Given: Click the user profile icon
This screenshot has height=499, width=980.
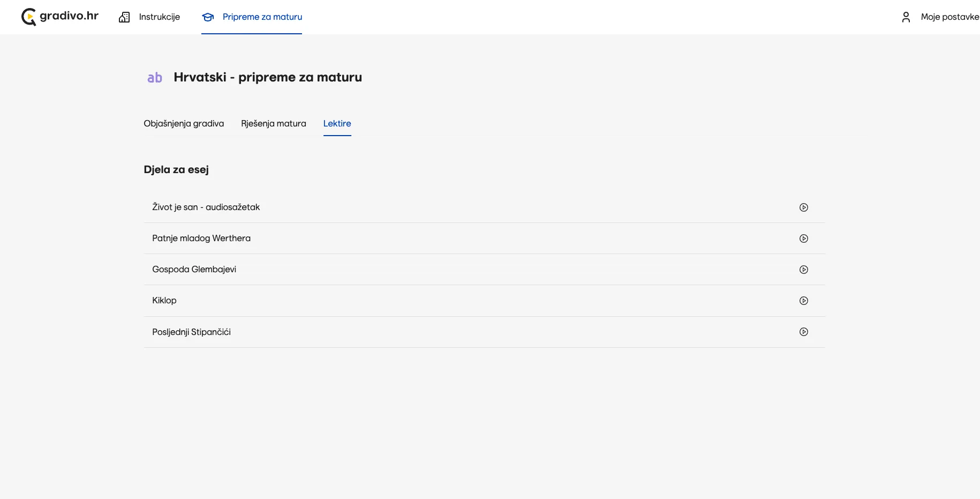Looking at the screenshot, I should point(906,17).
